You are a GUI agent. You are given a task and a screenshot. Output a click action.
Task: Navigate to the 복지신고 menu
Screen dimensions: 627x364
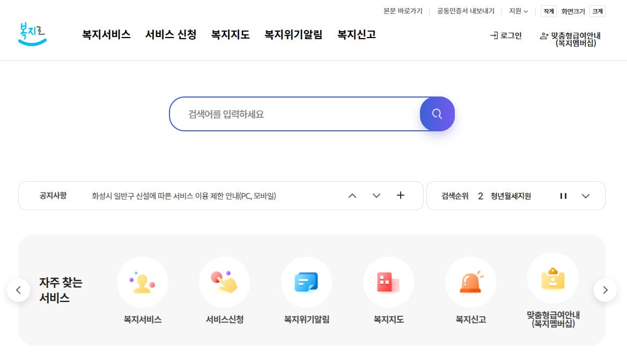[x=356, y=34]
